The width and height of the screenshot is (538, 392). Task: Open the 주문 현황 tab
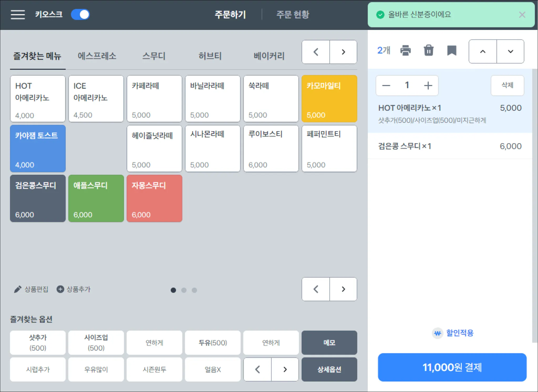tap(293, 15)
